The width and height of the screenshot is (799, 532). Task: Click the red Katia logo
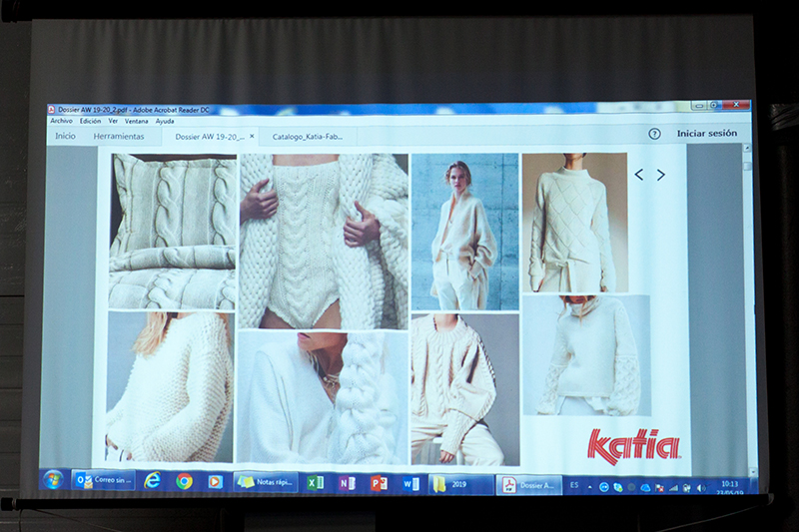[x=633, y=445]
